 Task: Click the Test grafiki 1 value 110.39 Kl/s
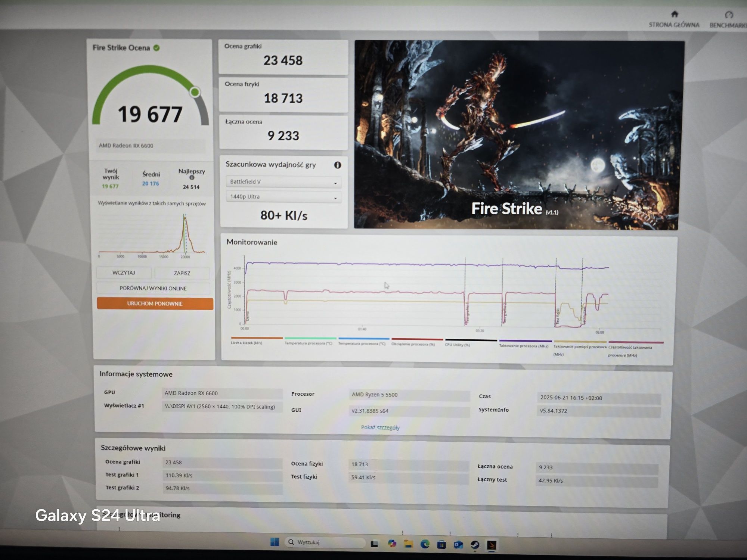coord(223,476)
